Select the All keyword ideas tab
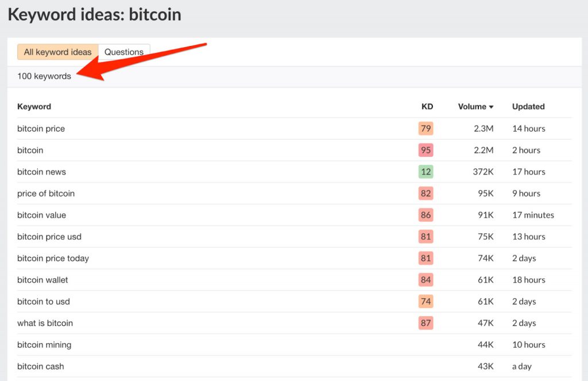Viewport: 588px width, 381px height. click(x=57, y=52)
